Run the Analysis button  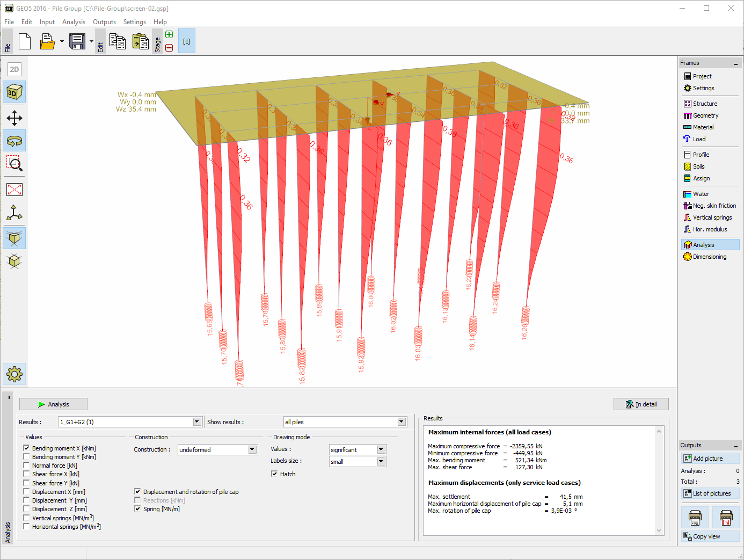point(53,404)
